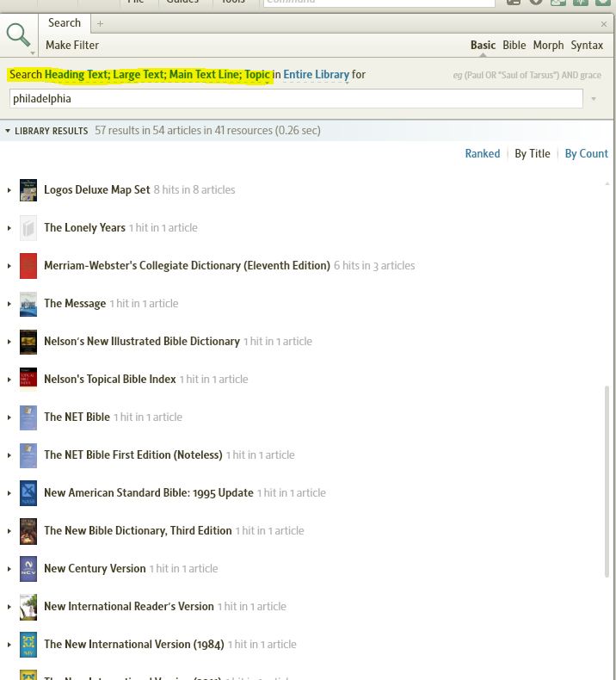The width and height of the screenshot is (616, 680).
Task: Open Merriam-Webster's Collegiate Dictionary title
Action: (x=187, y=265)
